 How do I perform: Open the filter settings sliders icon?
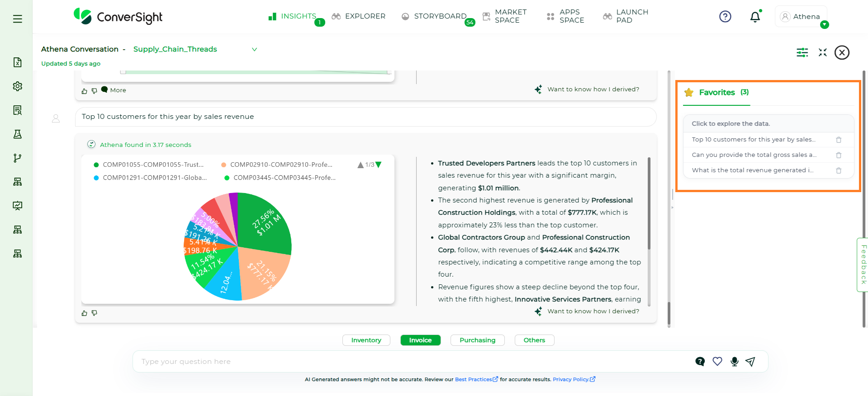click(802, 52)
